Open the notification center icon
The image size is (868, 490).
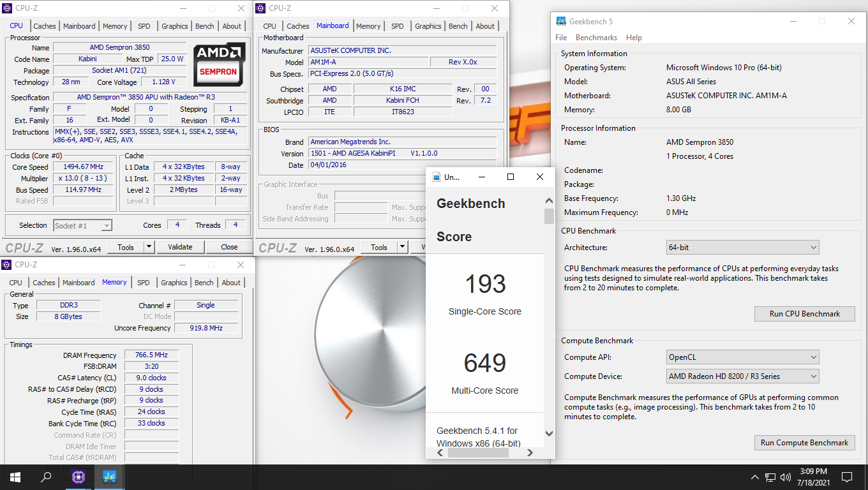point(847,477)
